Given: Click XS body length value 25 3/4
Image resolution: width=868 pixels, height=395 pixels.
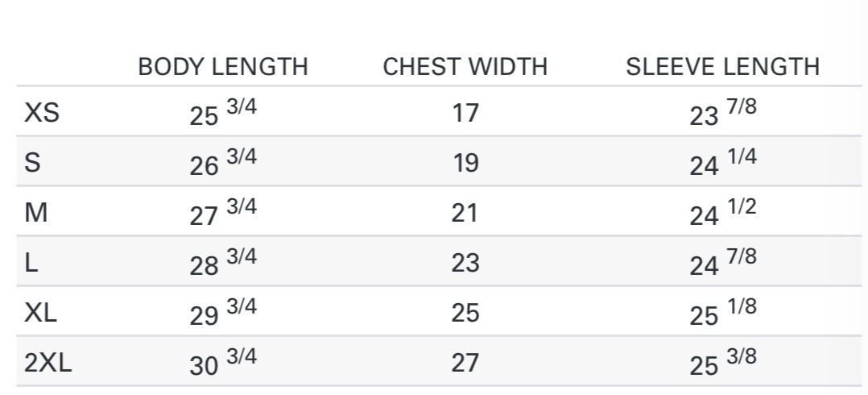Looking at the screenshot, I should 223,114.
